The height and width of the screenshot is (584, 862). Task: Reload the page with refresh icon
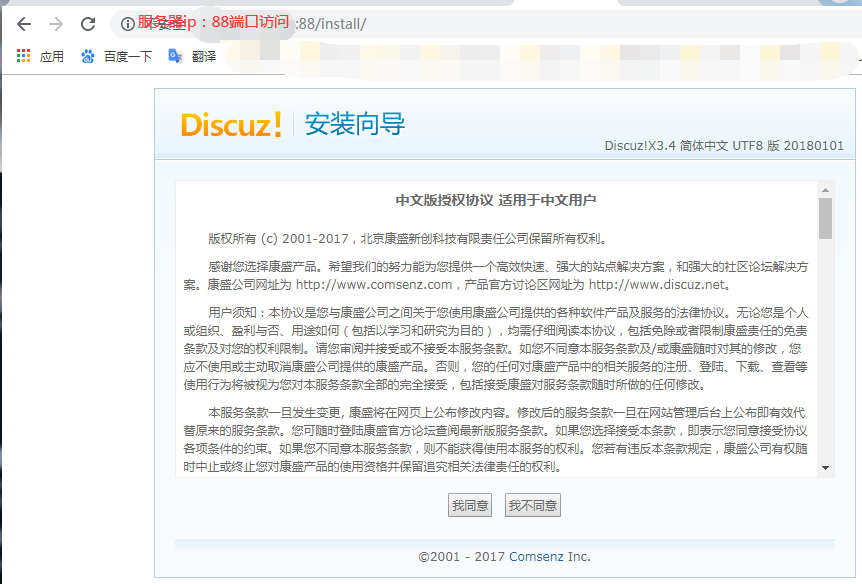[x=88, y=24]
